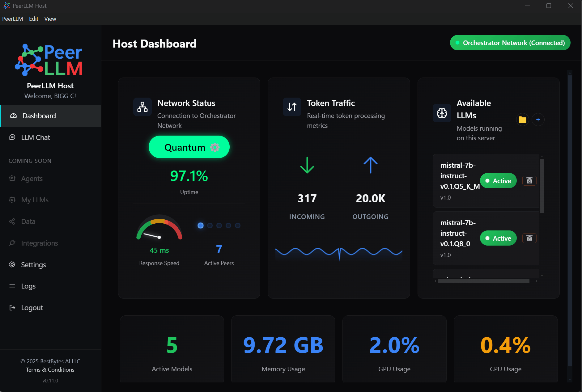Open Settings from the sidebar
The height and width of the screenshot is (392, 582).
pyautogui.click(x=33, y=265)
